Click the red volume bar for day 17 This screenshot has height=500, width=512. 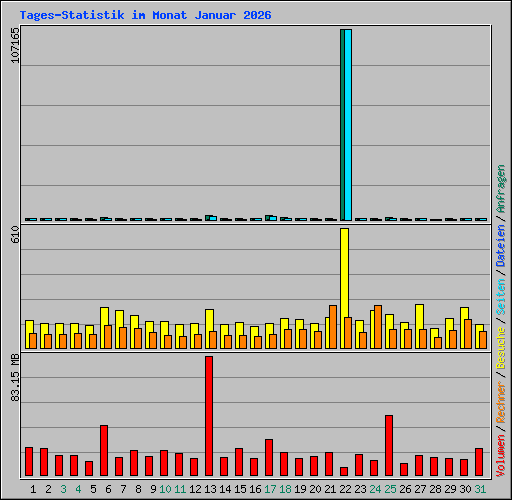tap(269, 457)
